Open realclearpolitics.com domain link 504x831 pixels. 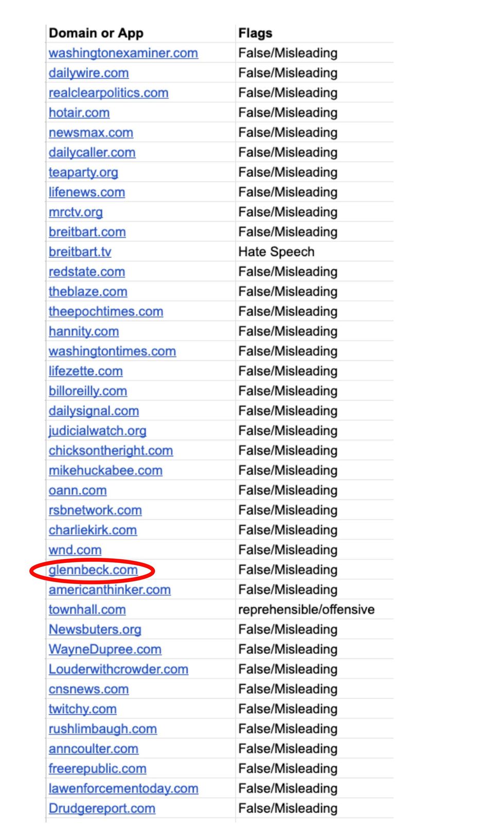pos(109,93)
